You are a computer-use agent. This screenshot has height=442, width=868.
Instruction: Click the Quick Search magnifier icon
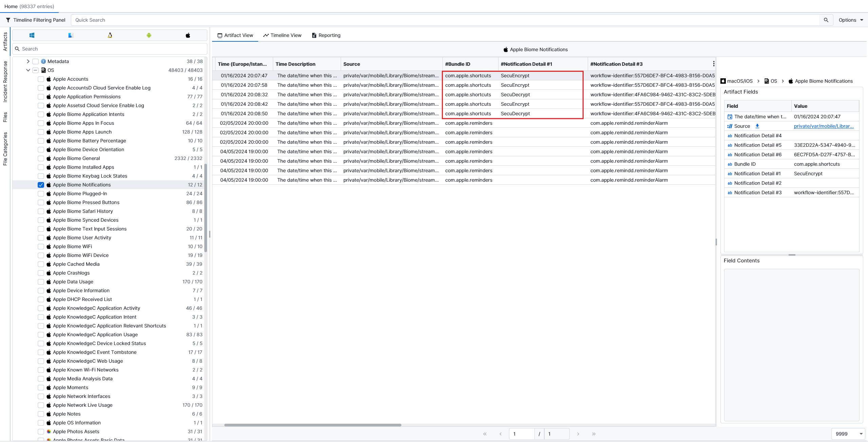[826, 20]
